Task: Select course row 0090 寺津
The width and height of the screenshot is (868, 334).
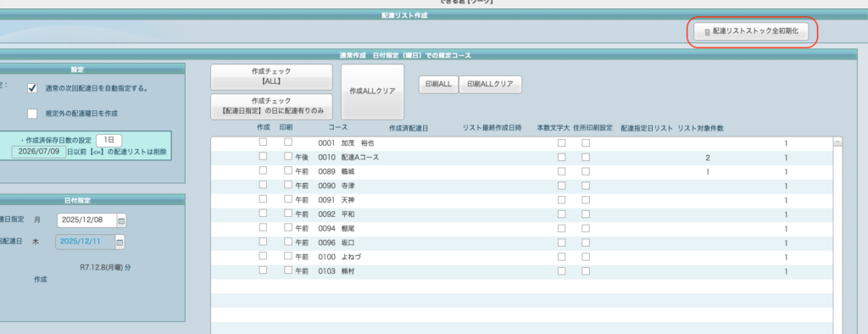Action: point(521,186)
